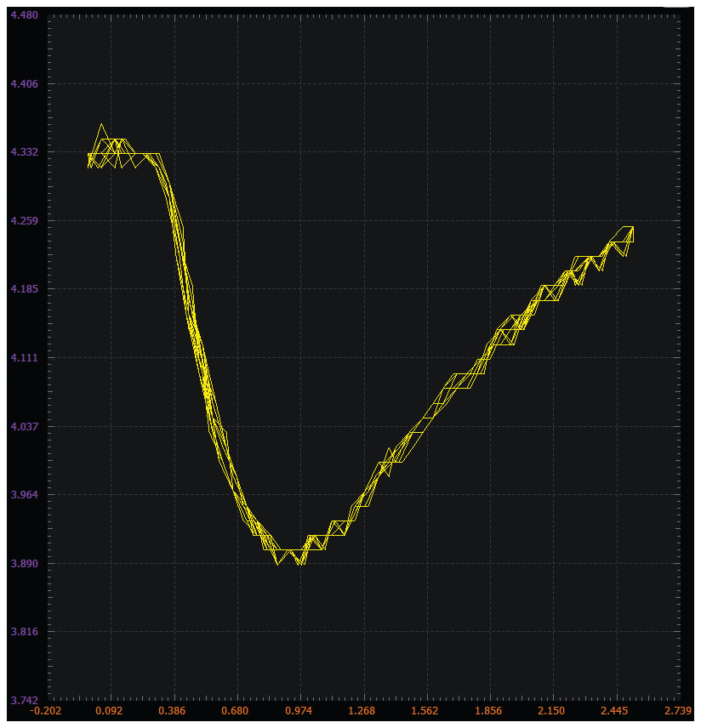Click the 3.890 y-axis label
Viewport: 701px width, 728px height.
coord(25,563)
